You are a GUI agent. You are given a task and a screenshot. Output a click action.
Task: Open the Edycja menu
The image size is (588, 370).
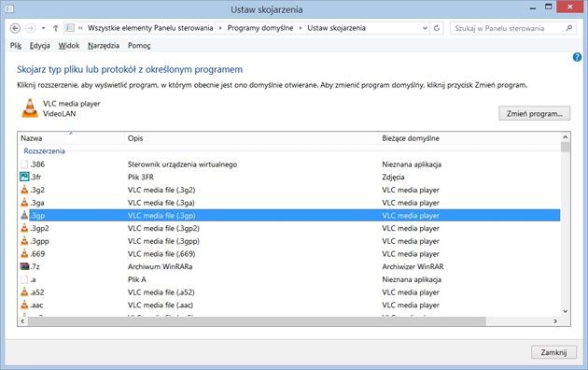pyautogui.click(x=40, y=46)
